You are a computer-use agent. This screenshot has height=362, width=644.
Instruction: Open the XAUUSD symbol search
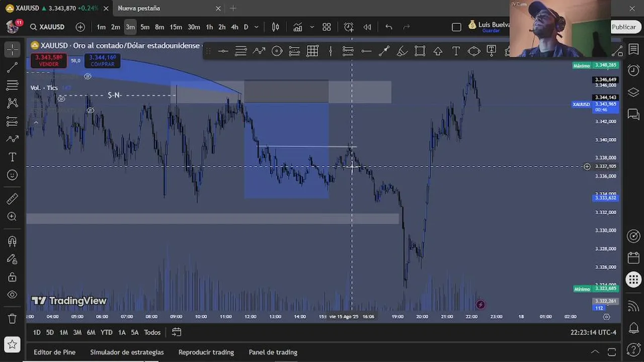point(47,27)
